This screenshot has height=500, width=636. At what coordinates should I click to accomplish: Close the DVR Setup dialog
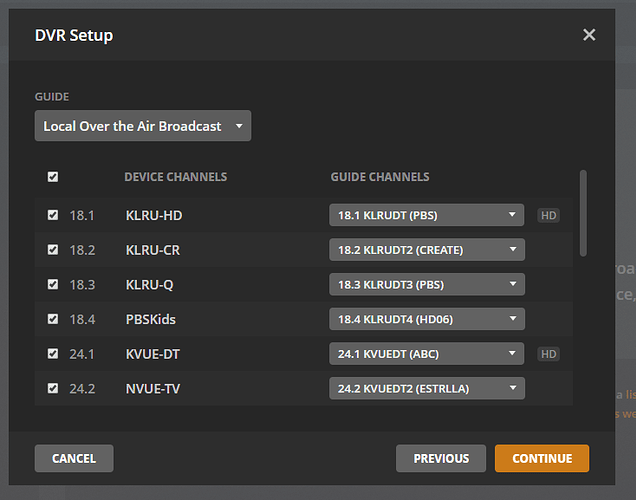(589, 35)
